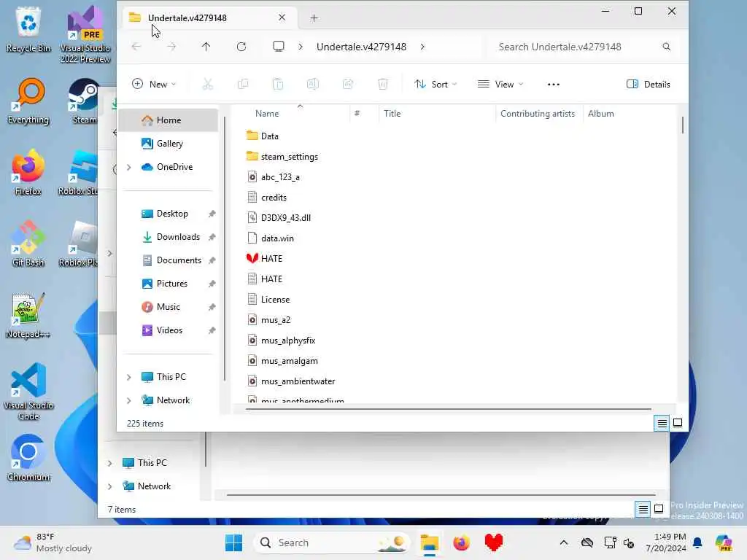The width and height of the screenshot is (747, 560).
Task: Select the HATE application with heart icon
Action: tap(264, 259)
